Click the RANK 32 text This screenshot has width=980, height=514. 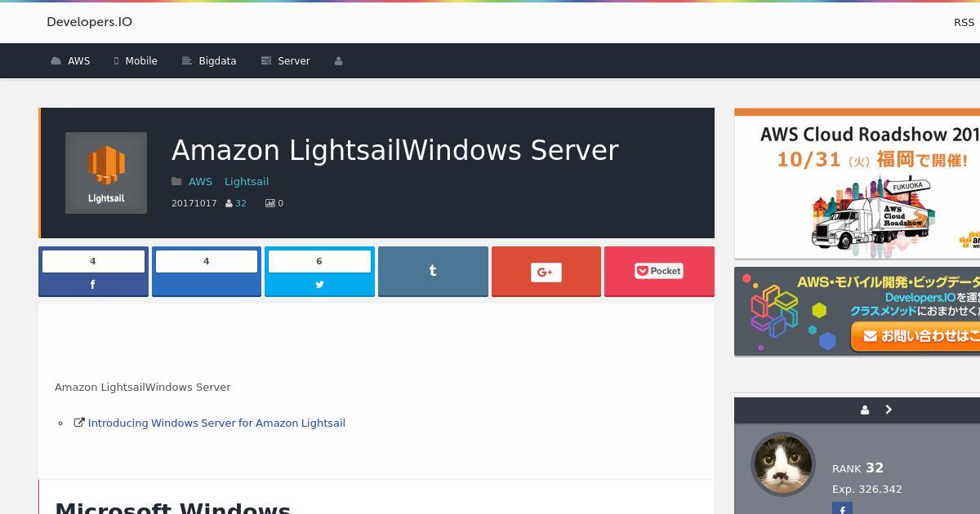pos(857,467)
